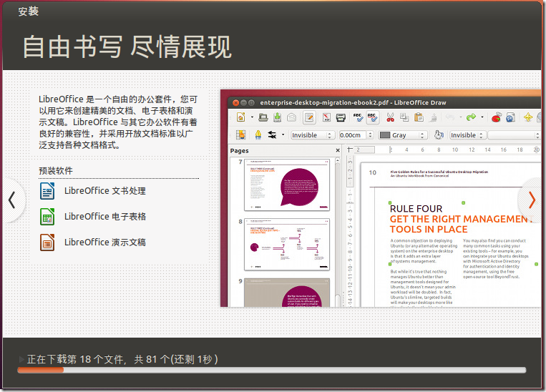
Task: Click the installation progress bar
Action: [272, 370]
